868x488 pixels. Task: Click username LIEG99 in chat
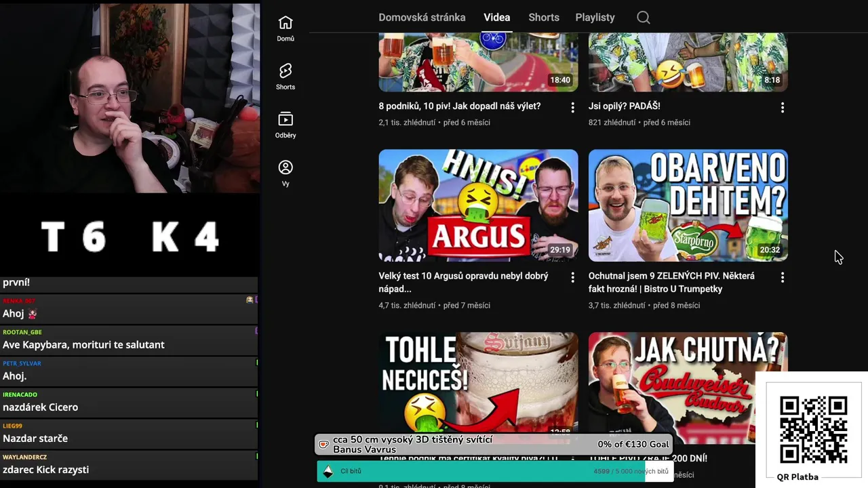click(12, 426)
